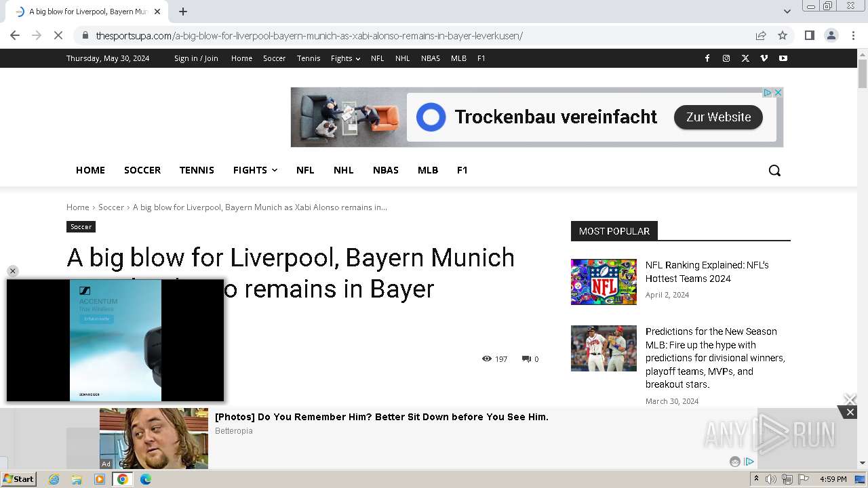Stop page loading with the X button
Viewport: 868px width, 488px height.
tap(58, 35)
